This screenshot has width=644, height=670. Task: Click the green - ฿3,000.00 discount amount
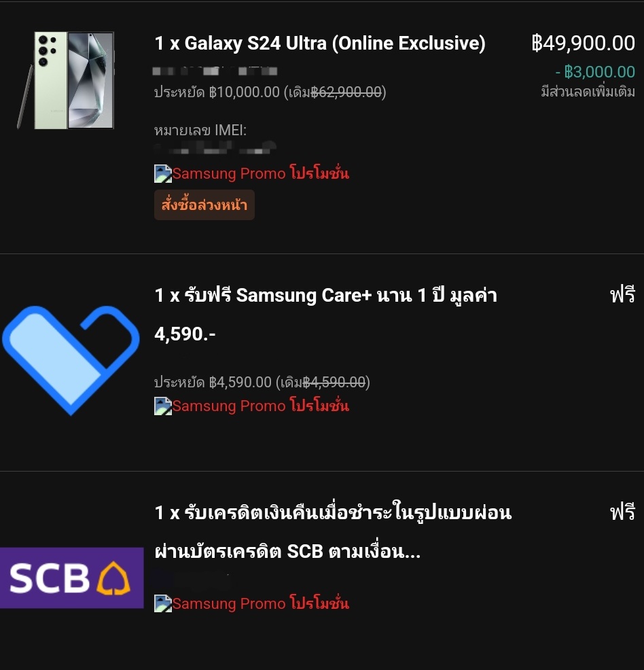point(594,72)
